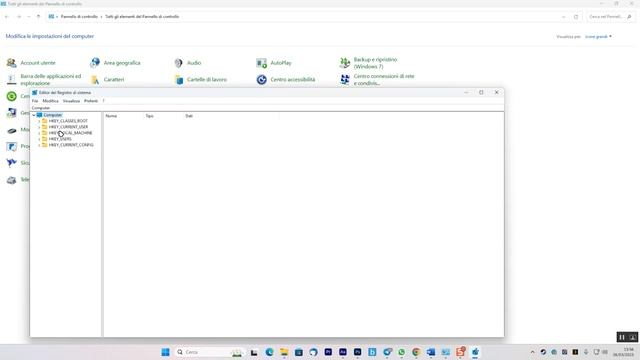
Task: Expand the HKEY_CURRENT_USER key arrow
Action: click(39, 127)
